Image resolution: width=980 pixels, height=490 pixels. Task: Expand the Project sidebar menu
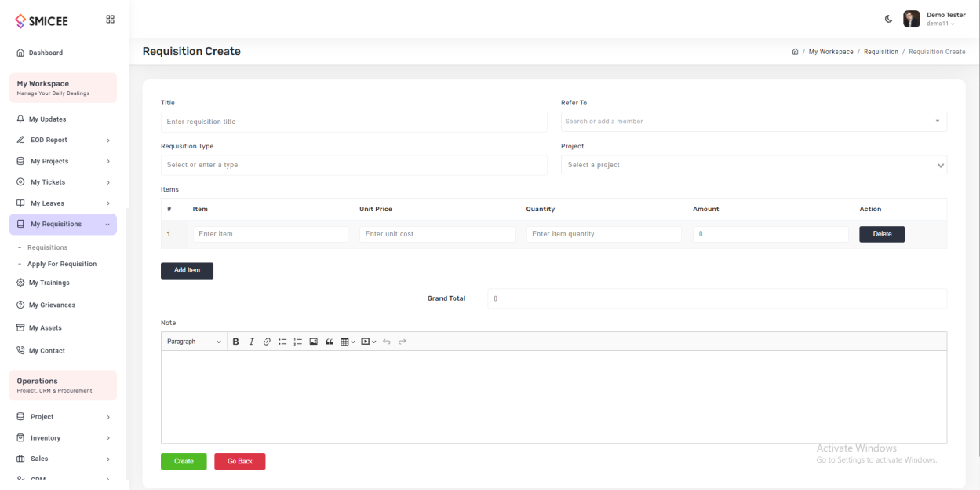[x=63, y=417]
